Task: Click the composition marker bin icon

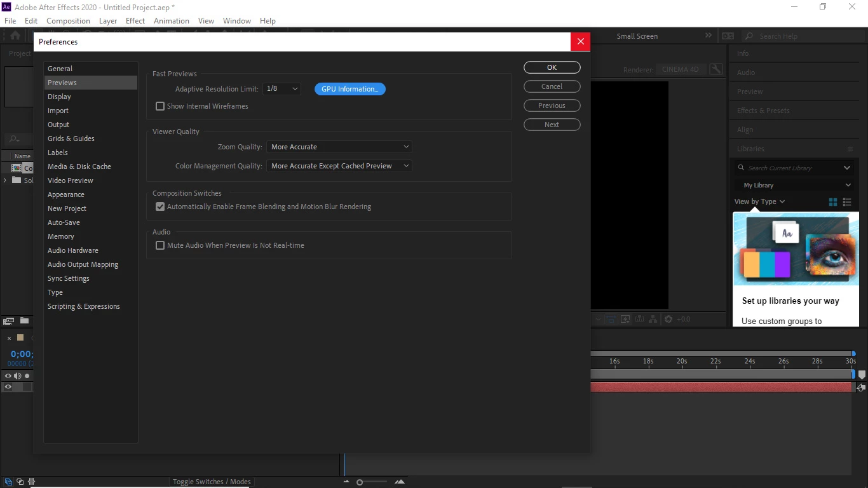Action: point(862,375)
